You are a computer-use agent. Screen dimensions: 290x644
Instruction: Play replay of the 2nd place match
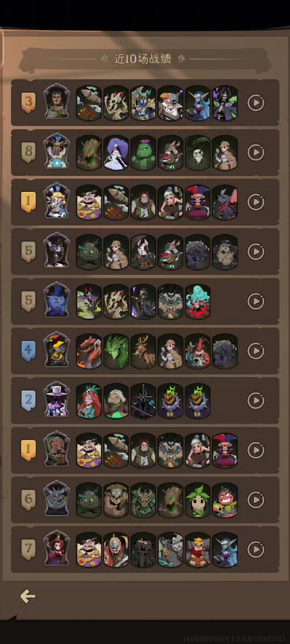pos(256,400)
